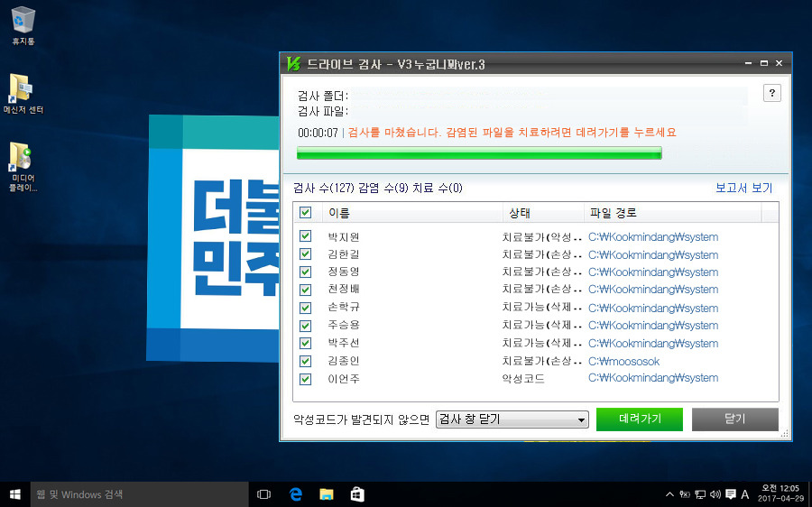The width and height of the screenshot is (812, 507).
Task: Click the window resize grip corner
Action: point(785,434)
